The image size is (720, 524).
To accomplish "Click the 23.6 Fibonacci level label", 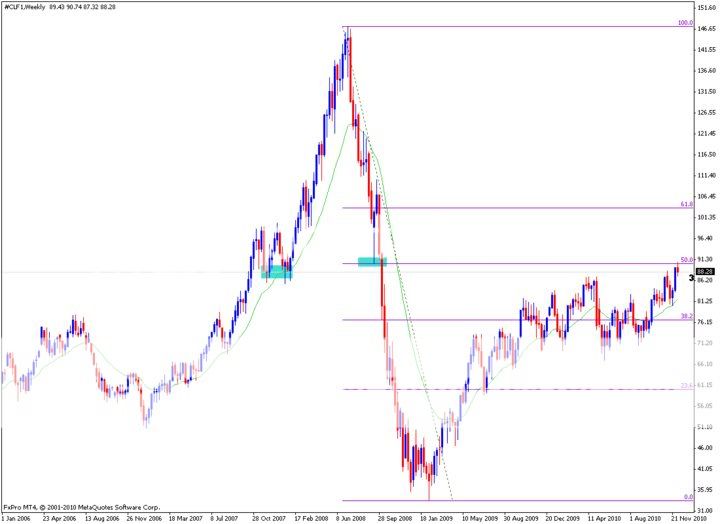I will point(687,386).
